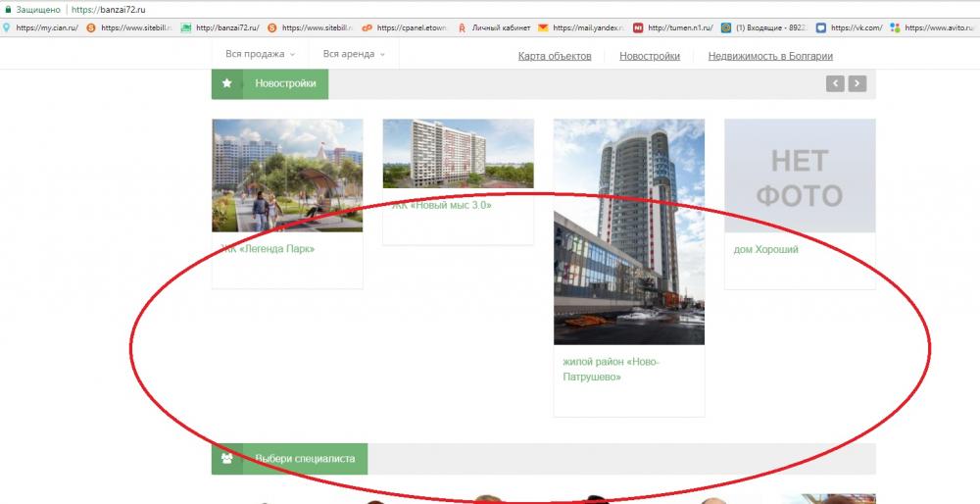Open the tumen.n1.ru bookmark
Image resolution: width=980 pixels, height=504 pixels.
[680, 27]
